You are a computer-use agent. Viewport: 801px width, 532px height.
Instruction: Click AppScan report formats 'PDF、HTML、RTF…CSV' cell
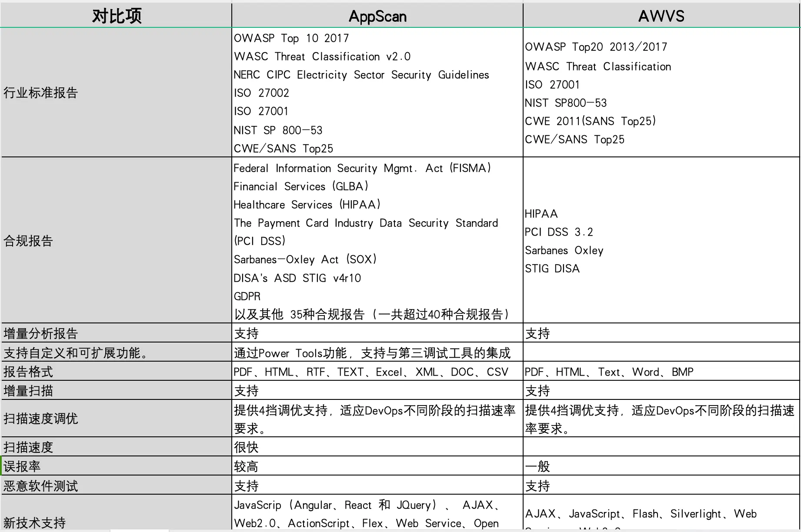pyautogui.click(x=377, y=372)
